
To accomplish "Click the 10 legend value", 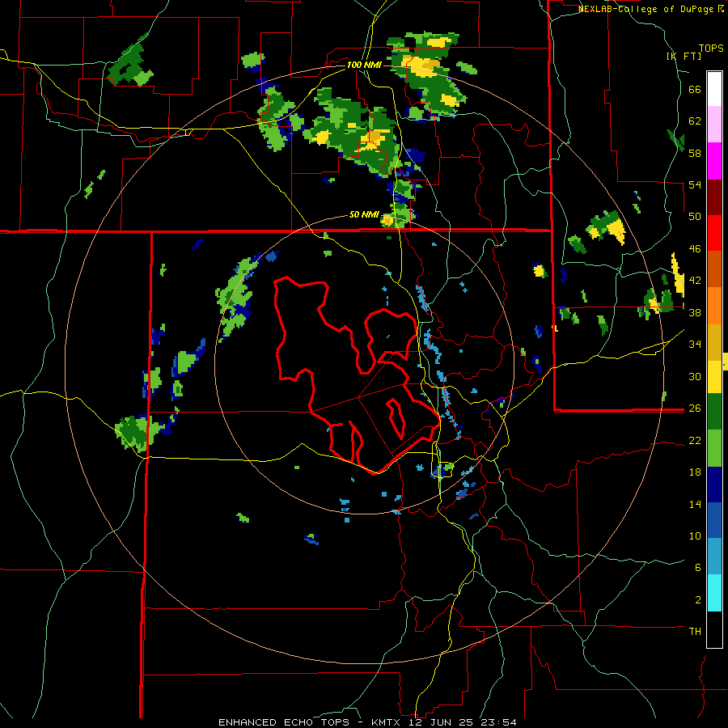I will (x=695, y=535).
